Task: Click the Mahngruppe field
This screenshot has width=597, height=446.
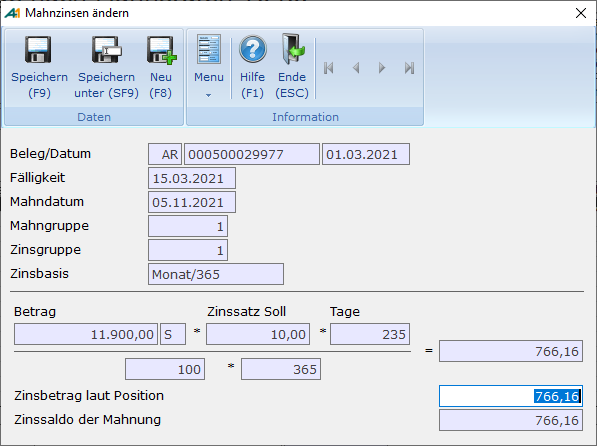Action: (x=188, y=226)
